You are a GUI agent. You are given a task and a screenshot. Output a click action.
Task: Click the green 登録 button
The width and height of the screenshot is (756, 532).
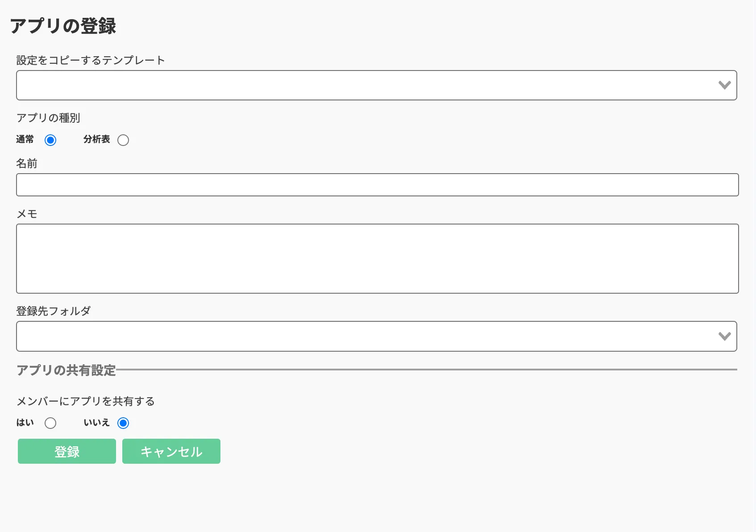coord(67,451)
